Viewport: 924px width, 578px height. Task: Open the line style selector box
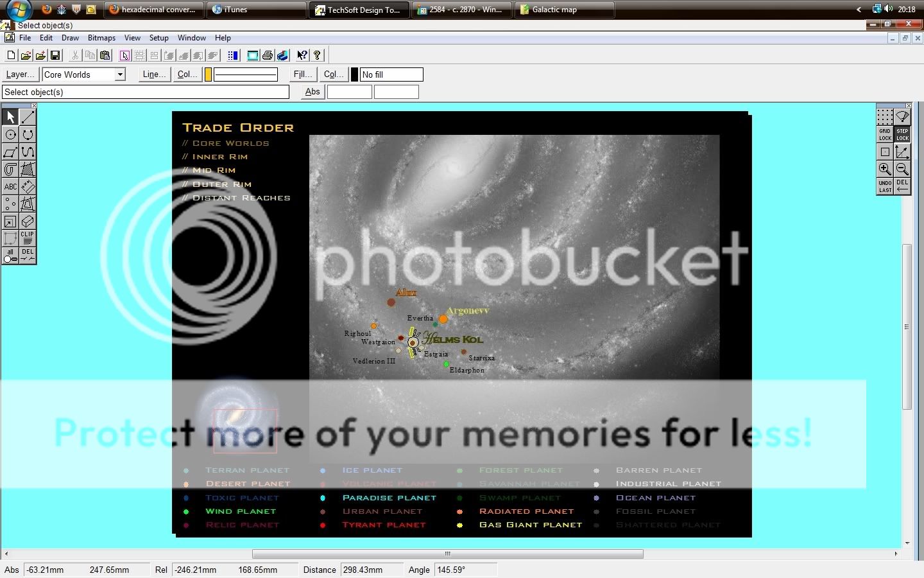[x=246, y=74]
